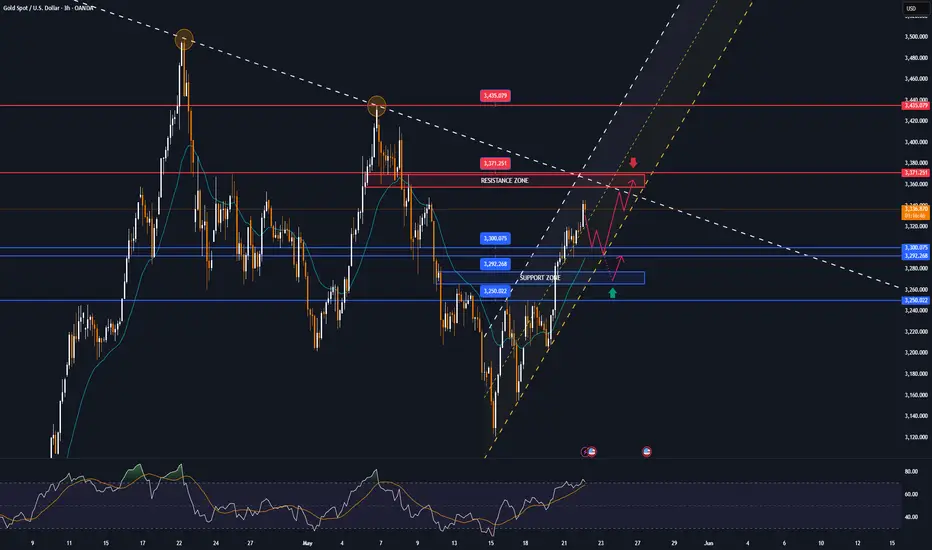The height and width of the screenshot is (550, 932).
Task: Click the 3,250.022 price-axis tag
Action: tap(915, 300)
